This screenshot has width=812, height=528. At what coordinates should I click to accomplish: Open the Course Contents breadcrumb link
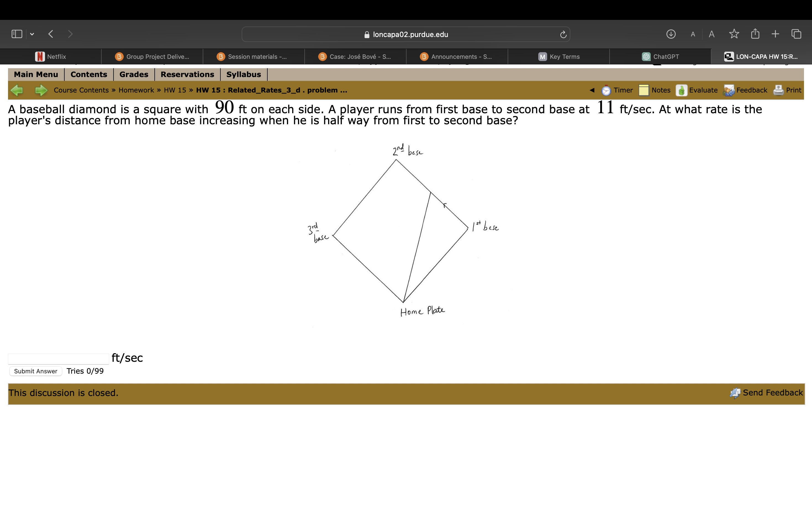point(81,90)
